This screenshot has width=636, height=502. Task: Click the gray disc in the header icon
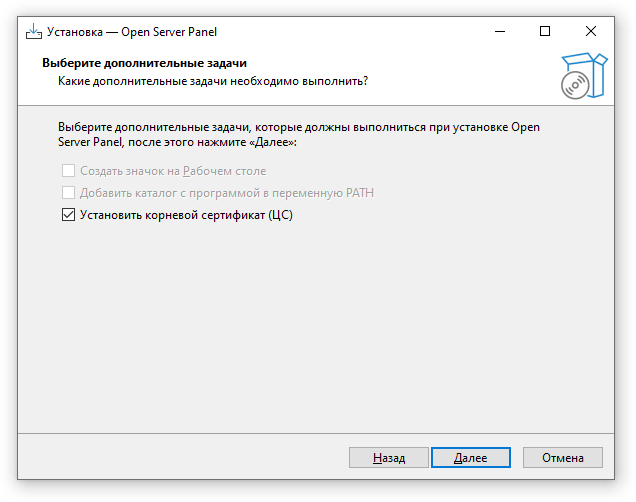575,85
